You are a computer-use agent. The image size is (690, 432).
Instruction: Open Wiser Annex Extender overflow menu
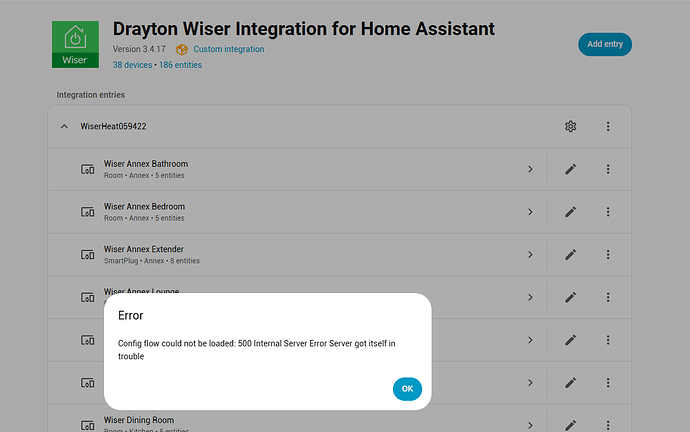(x=608, y=255)
